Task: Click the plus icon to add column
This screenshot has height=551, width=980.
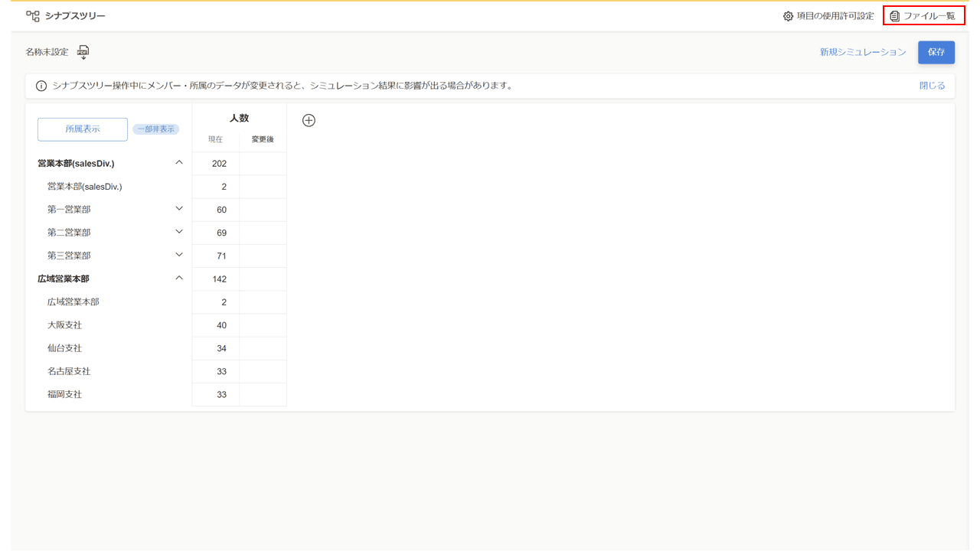Action: click(x=309, y=120)
